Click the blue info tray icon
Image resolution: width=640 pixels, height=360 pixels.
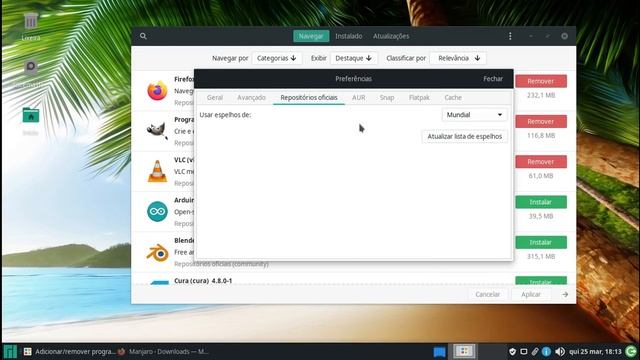pos(546,351)
